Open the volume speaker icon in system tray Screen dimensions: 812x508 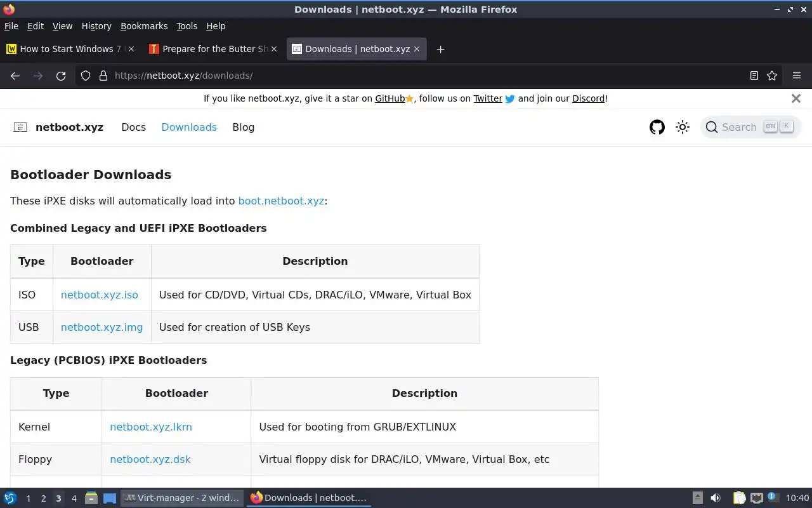pos(716,498)
